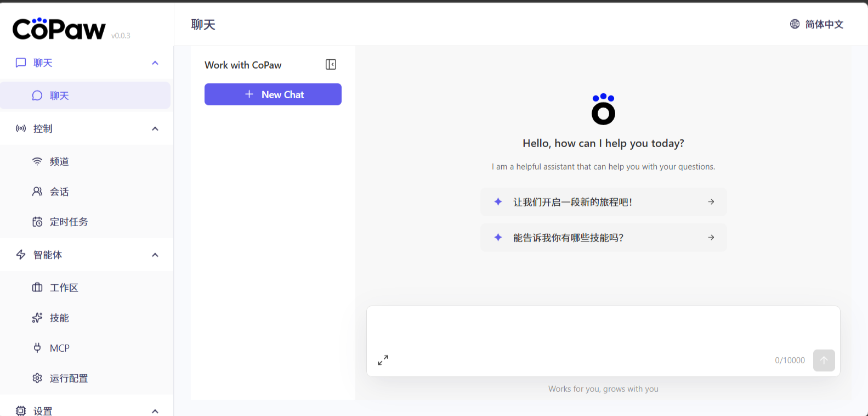Open MCP settings page
Viewport: 868px width, 416px height.
[x=59, y=348]
